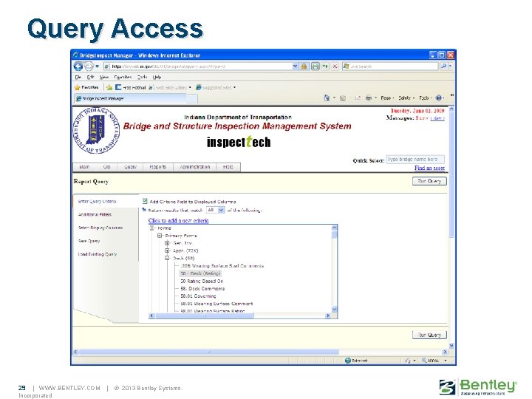Click the Home icon in command bar

click(327, 98)
